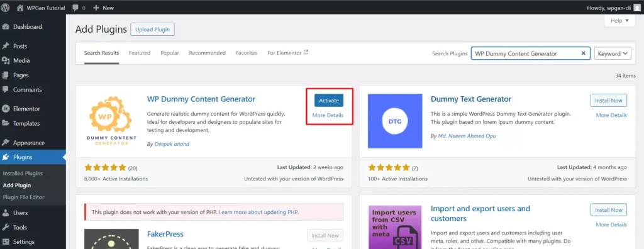
Task: Click the Dashboard gauge icon in sidebar
Action: (6, 26)
